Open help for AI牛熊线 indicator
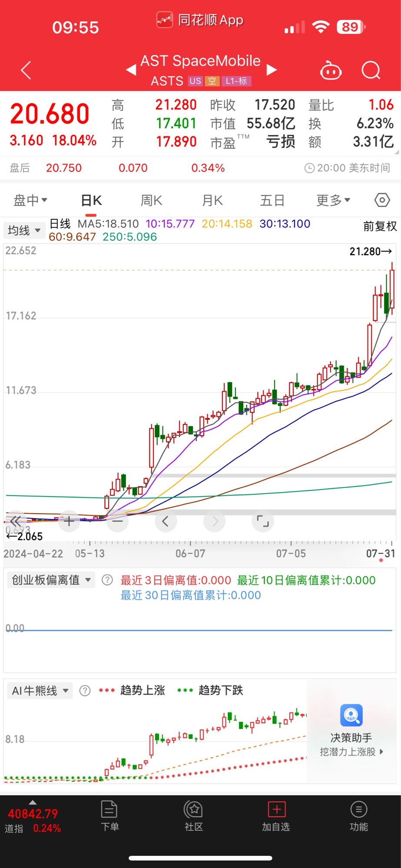This screenshot has height=868, width=401. (x=85, y=690)
